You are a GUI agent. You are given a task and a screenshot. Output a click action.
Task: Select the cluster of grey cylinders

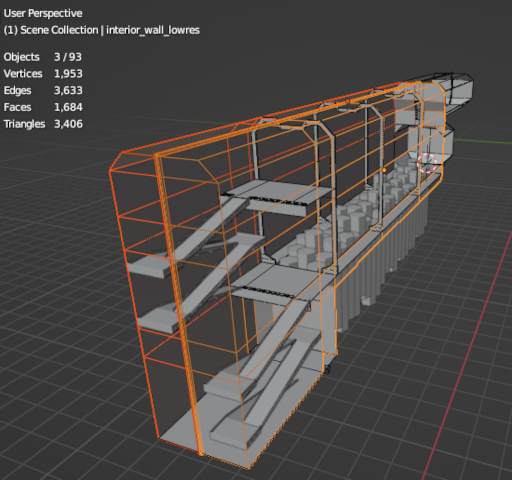(350, 220)
